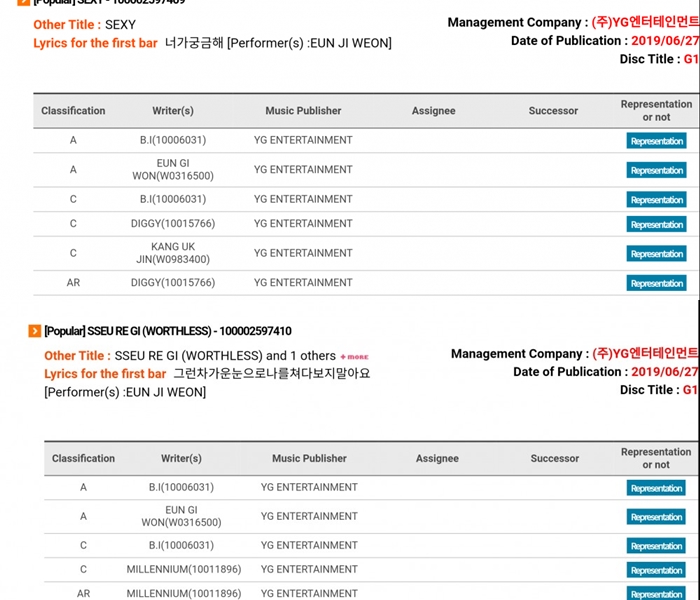Select writer 'B.I(10006031)' in SEXY table's first A row
Screen dimensions: 700x600
point(173,140)
